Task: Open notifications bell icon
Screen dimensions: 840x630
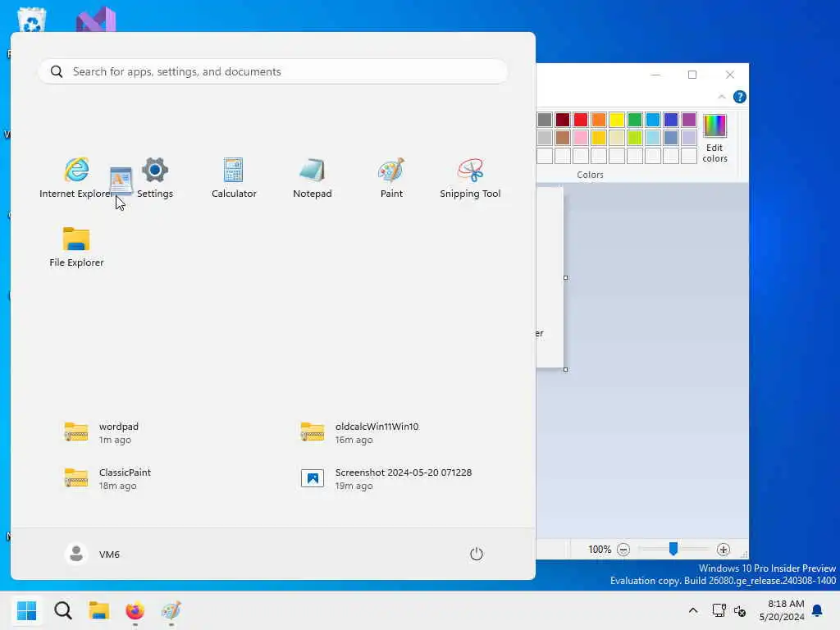Action: pyautogui.click(x=817, y=610)
